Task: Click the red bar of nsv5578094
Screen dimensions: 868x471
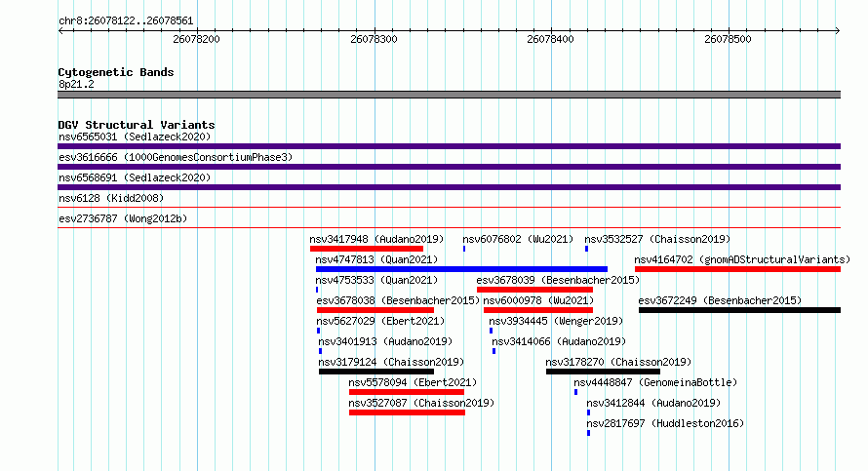Action: [x=407, y=392]
